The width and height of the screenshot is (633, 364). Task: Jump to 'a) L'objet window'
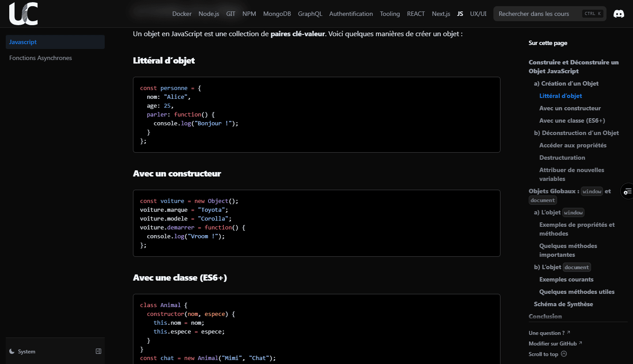point(559,212)
